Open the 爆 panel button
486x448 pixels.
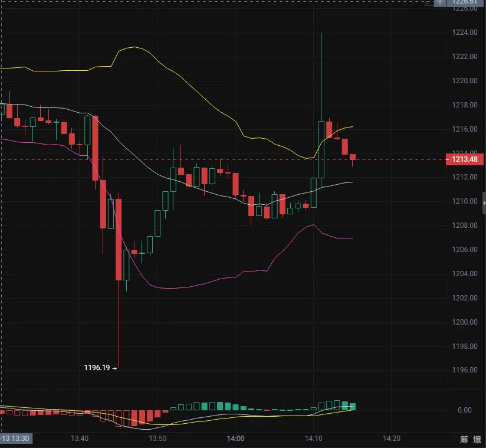tap(477, 439)
